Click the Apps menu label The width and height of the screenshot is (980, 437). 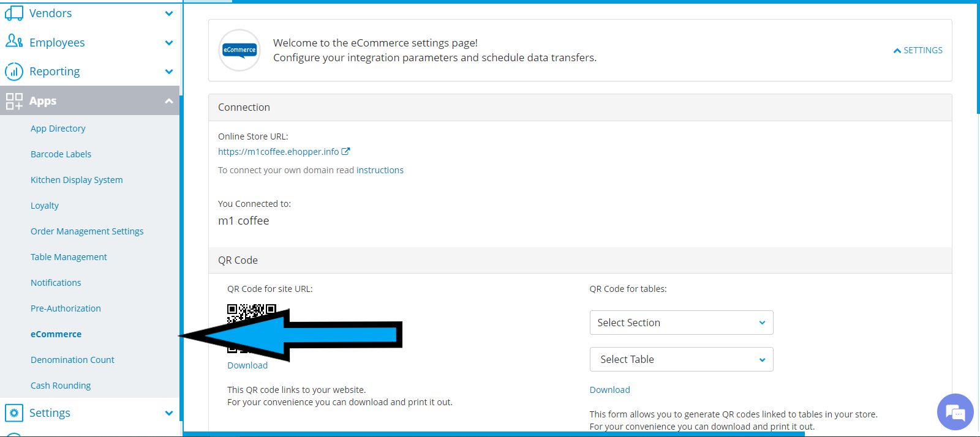click(43, 101)
